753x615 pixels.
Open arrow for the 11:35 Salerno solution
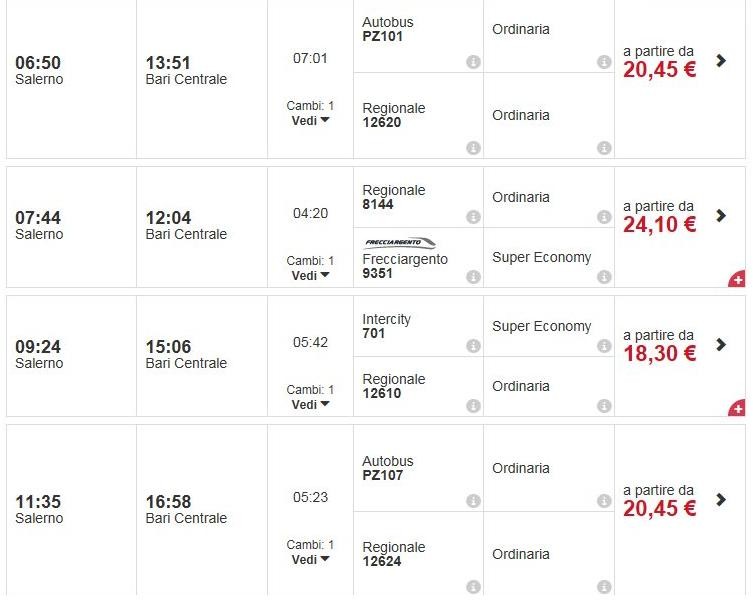pyautogui.click(x=721, y=500)
